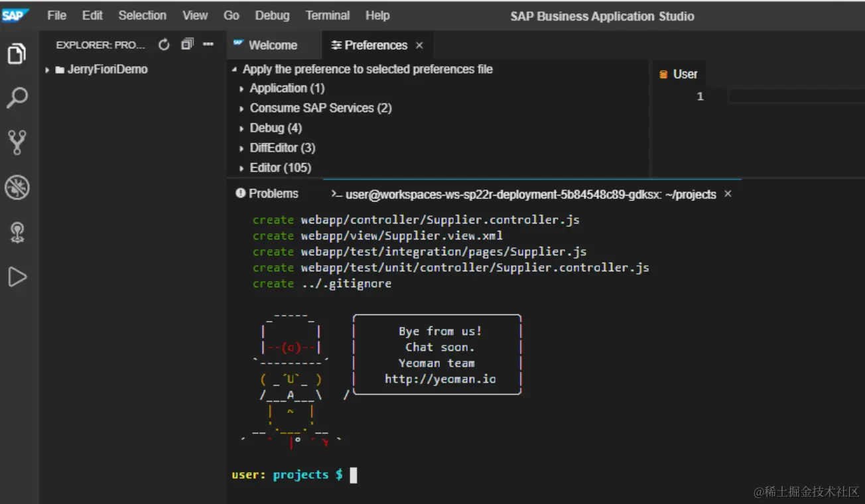
Task: Click the http://yeoman.io link text
Action: pyautogui.click(x=440, y=379)
